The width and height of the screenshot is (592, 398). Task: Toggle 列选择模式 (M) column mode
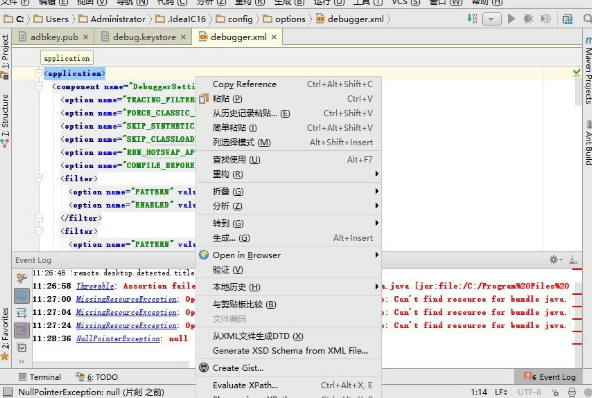click(x=288, y=142)
